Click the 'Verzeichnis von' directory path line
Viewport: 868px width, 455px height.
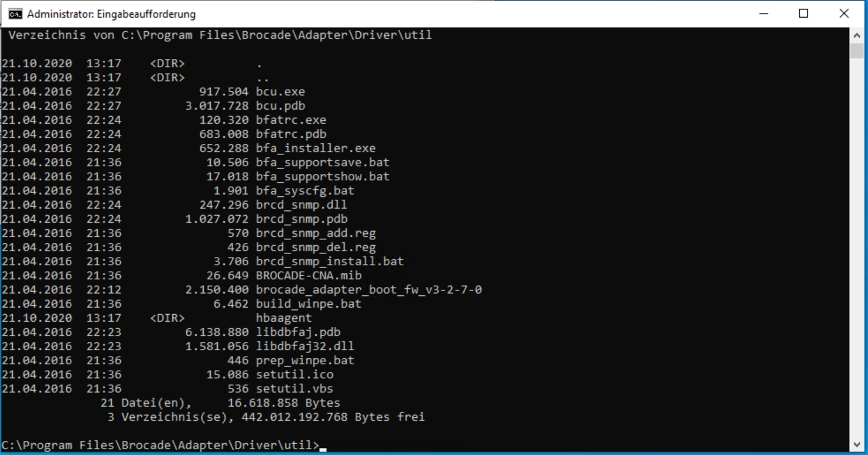point(220,35)
